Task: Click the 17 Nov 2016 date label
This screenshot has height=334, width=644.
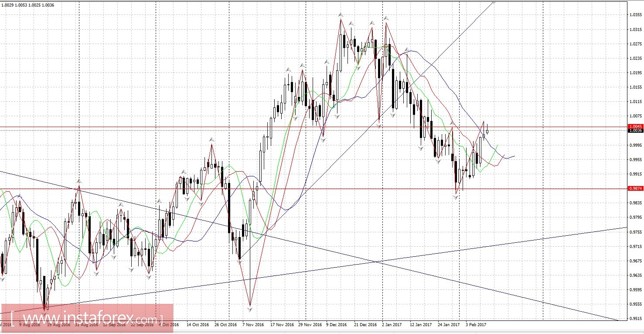Action: [283, 325]
